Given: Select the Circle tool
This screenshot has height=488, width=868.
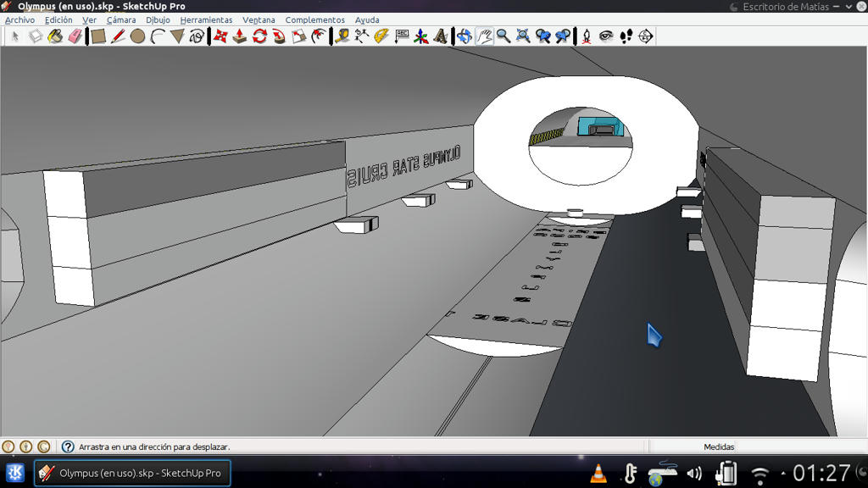Looking at the screenshot, I should pos(138,36).
